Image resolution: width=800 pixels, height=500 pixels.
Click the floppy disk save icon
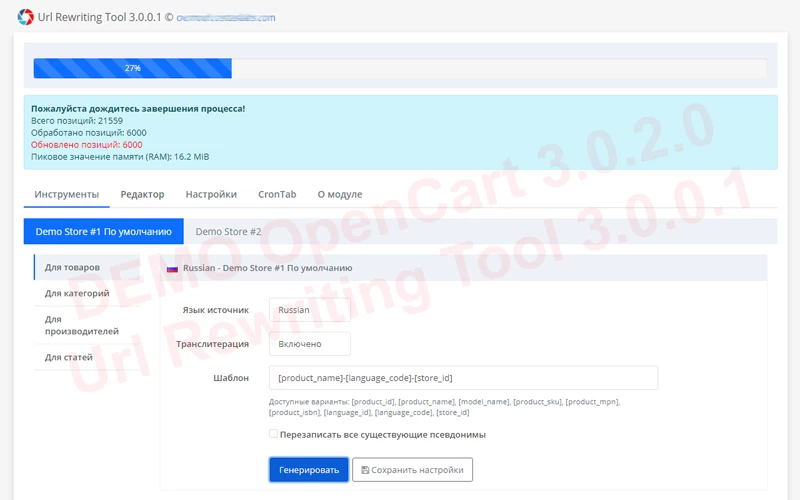365,470
